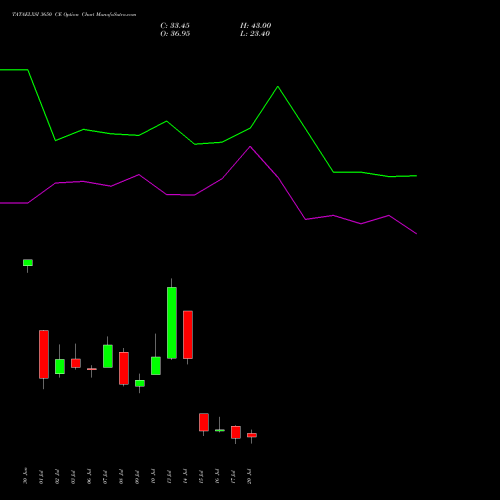Click the 01 Jul date axis label

coord(41,477)
